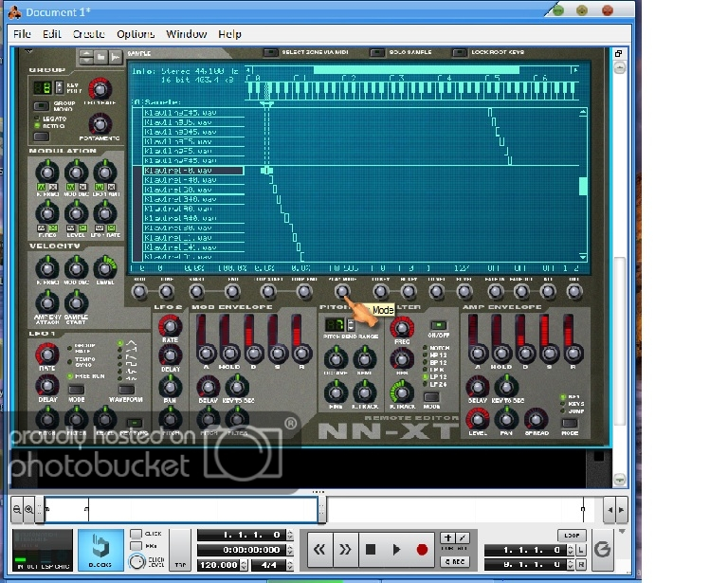Click the filter Mode button

431,396
